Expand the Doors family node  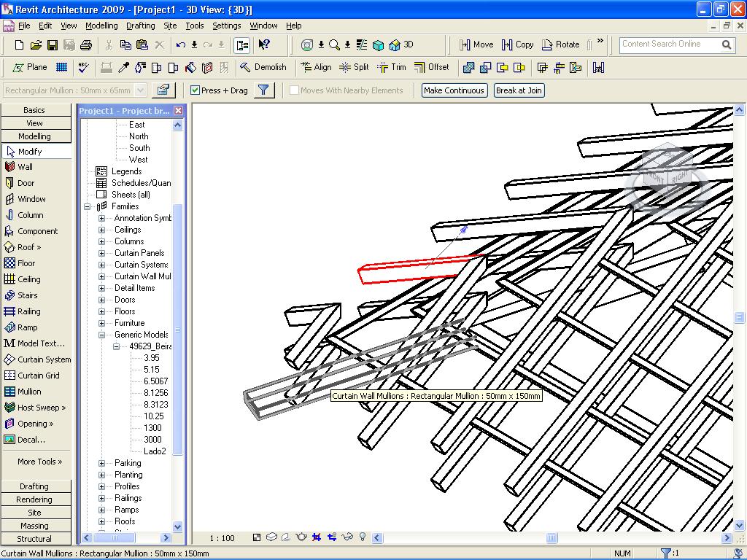pyautogui.click(x=101, y=300)
